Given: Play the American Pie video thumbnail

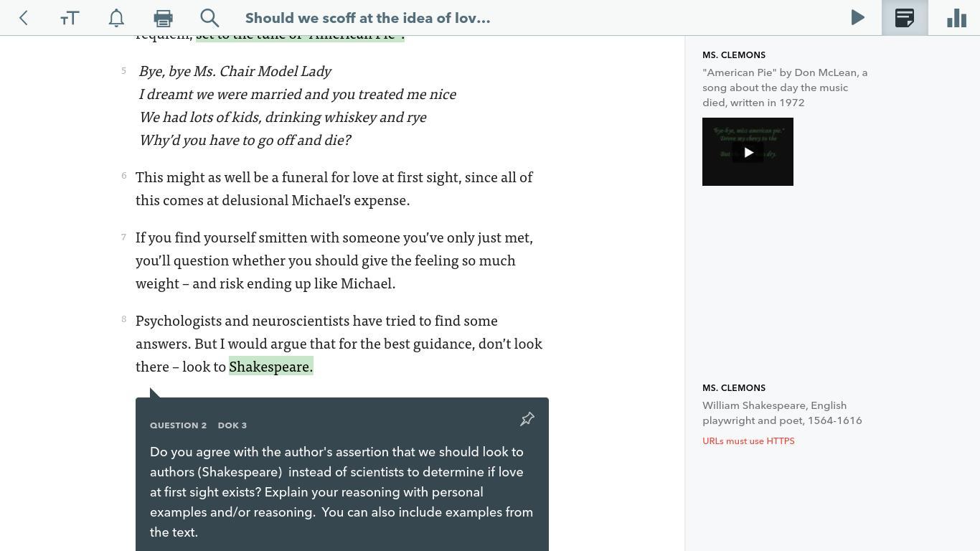Looking at the screenshot, I should click(748, 152).
